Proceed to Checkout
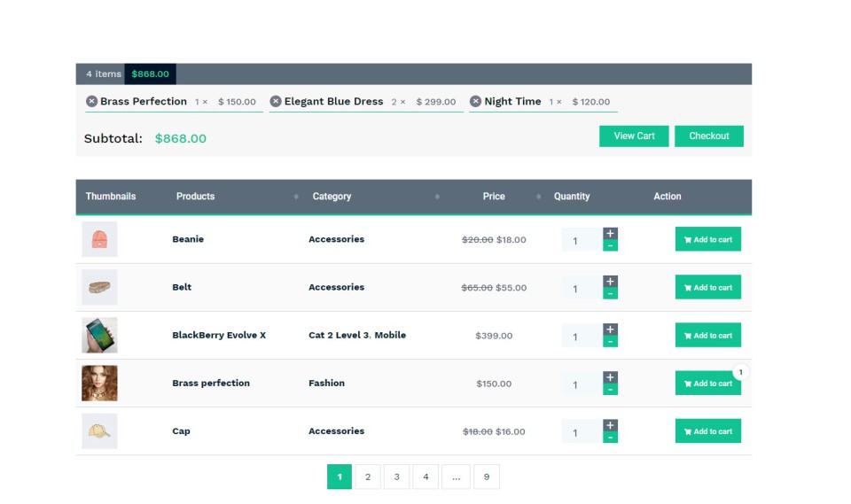Screen dimensions: 851x504 point(708,136)
